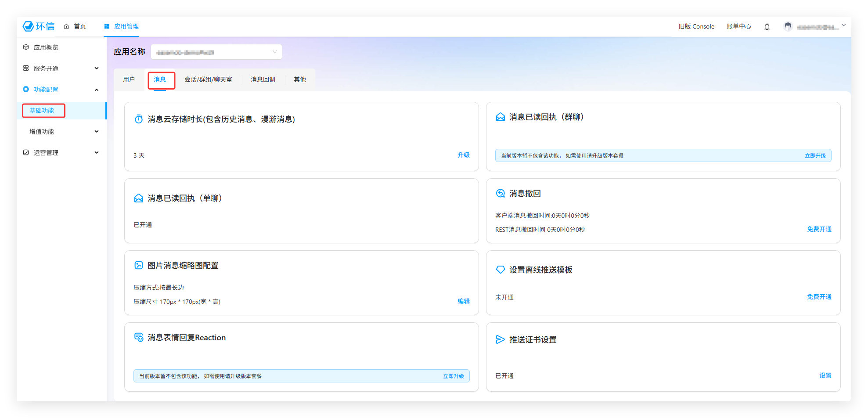
Task: Open 应用概览 in the sidebar
Action: [x=46, y=47]
